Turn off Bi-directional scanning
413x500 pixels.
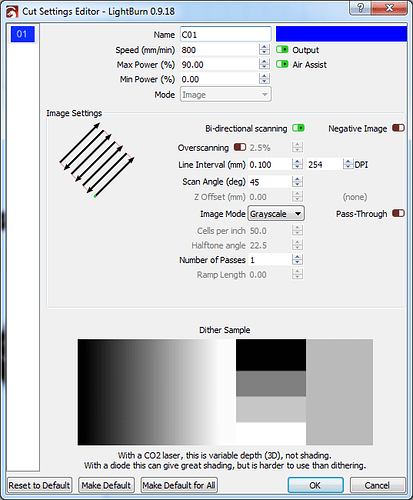[298, 128]
